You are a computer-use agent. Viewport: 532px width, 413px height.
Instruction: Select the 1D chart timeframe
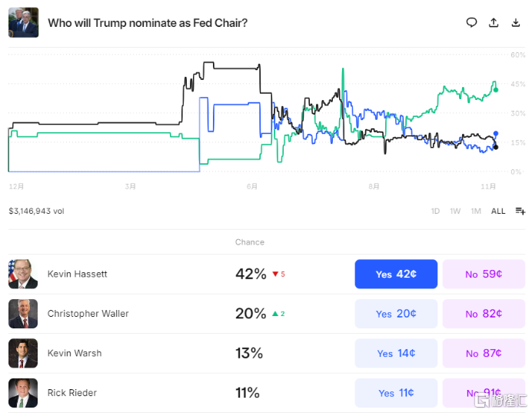[x=435, y=211]
